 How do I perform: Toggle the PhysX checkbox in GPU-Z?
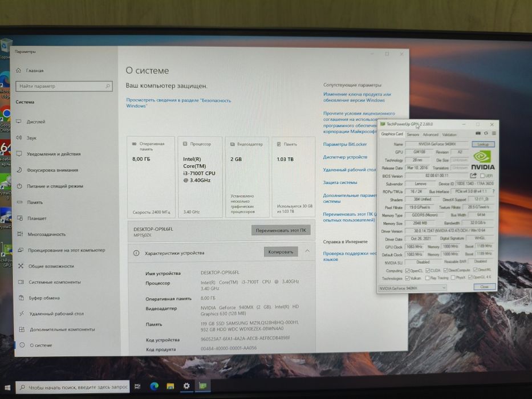click(453, 278)
